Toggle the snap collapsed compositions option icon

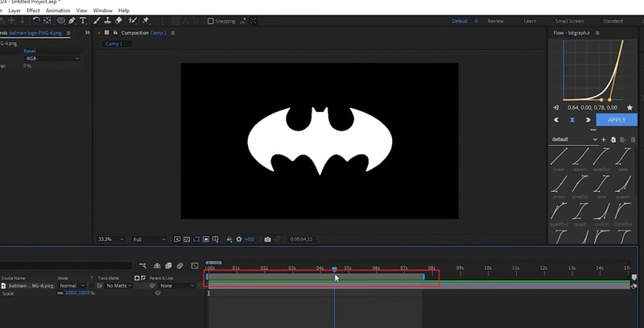click(x=254, y=21)
